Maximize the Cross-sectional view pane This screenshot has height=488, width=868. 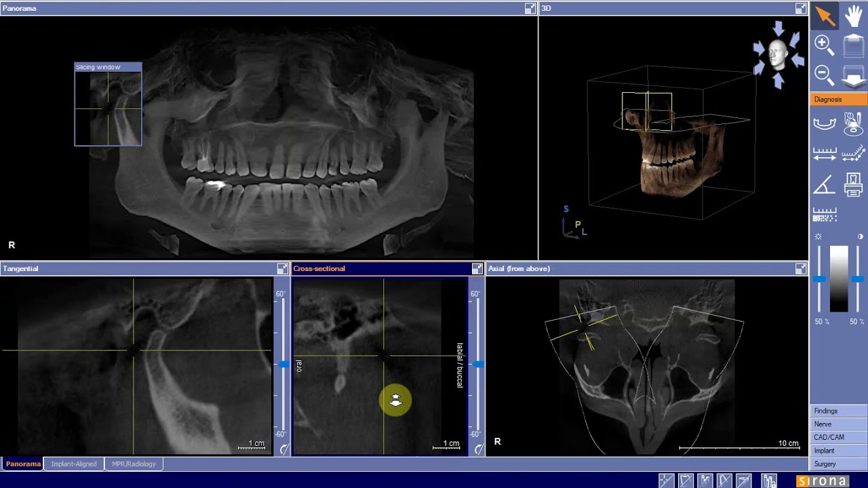(477, 269)
